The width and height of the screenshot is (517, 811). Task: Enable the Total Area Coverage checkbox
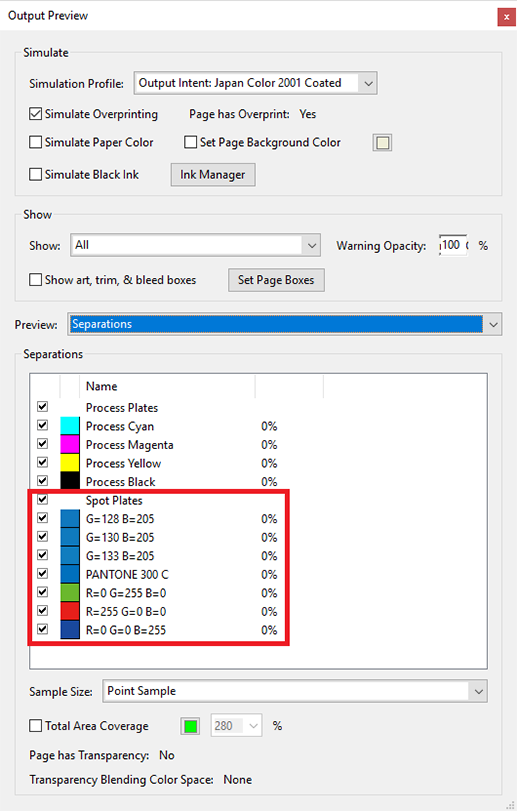36,726
